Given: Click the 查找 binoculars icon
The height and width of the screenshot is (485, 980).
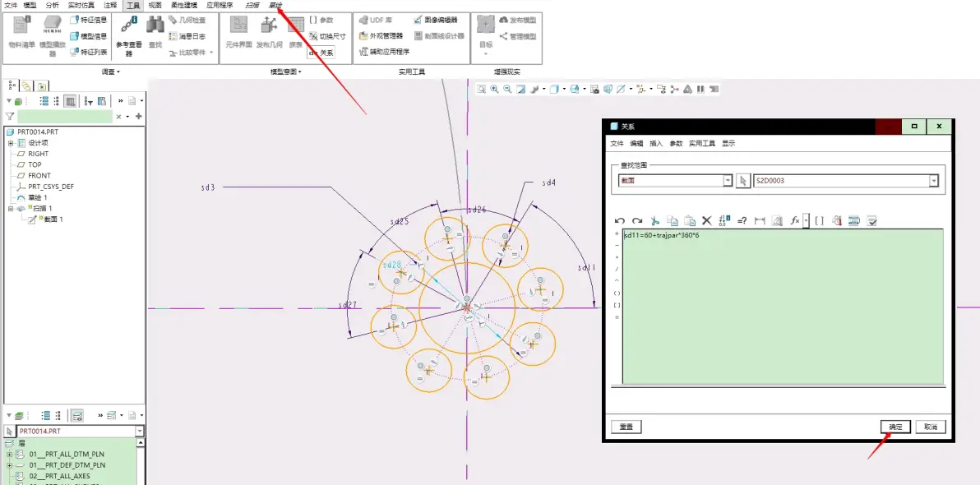Looking at the screenshot, I should pos(155,33).
